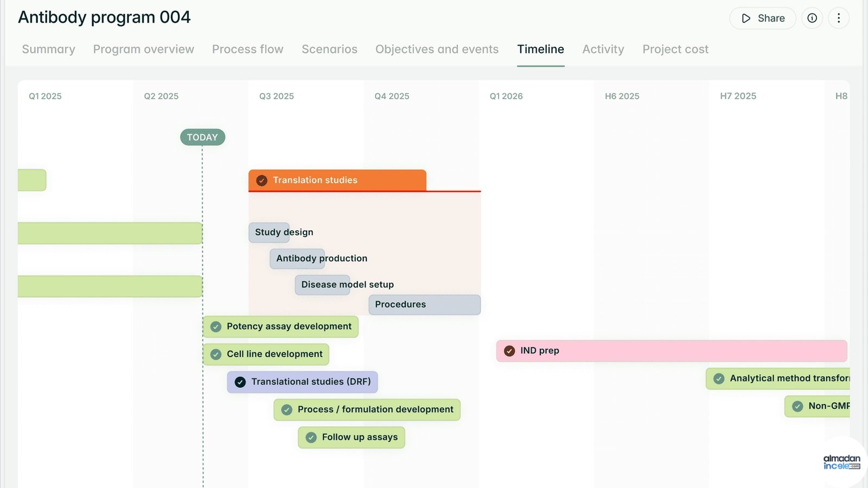
Task: Click the info circle icon
Action: [x=812, y=18]
